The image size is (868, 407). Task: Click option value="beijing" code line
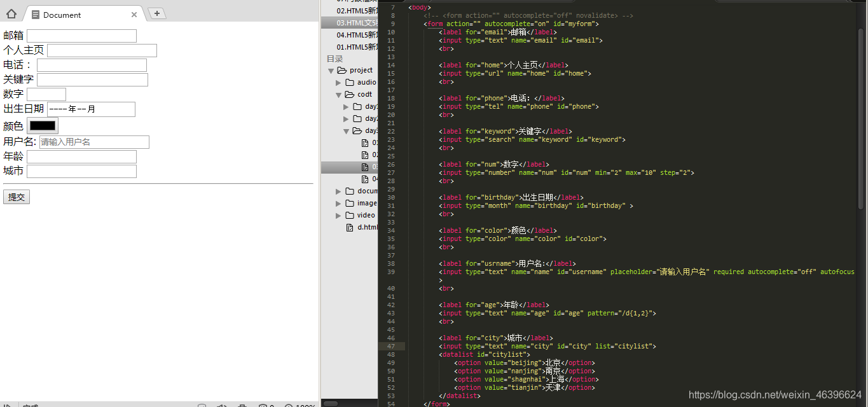(525, 363)
